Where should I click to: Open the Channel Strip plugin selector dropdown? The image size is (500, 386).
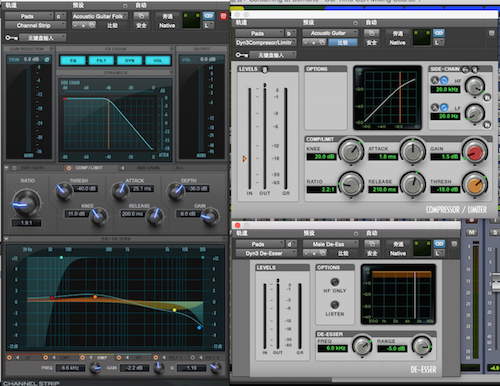tap(35, 25)
